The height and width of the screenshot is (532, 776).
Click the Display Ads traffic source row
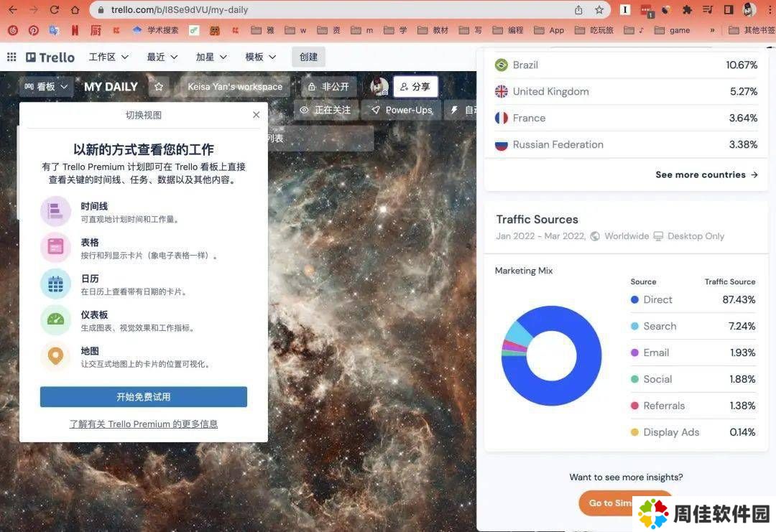[x=693, y=432]
